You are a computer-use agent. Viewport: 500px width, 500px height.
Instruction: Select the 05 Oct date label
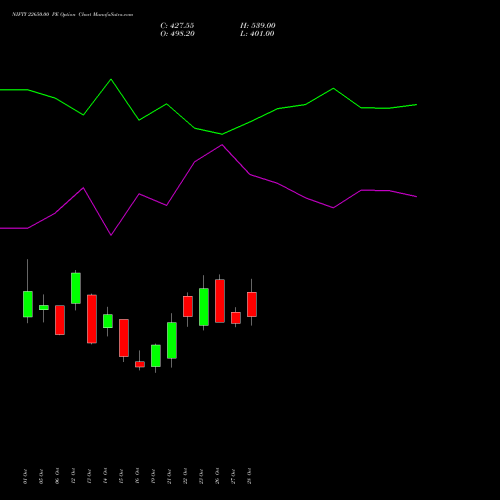pyautogui.click(x=41, y=476)
